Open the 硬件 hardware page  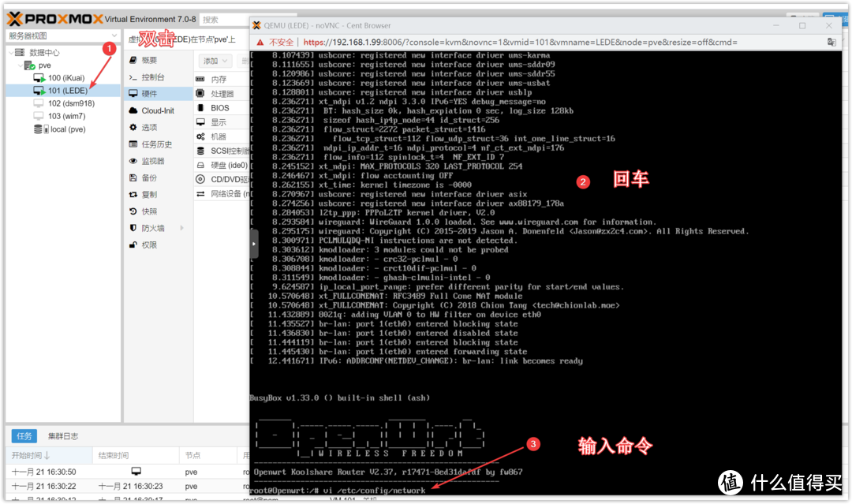click(158, 93)
